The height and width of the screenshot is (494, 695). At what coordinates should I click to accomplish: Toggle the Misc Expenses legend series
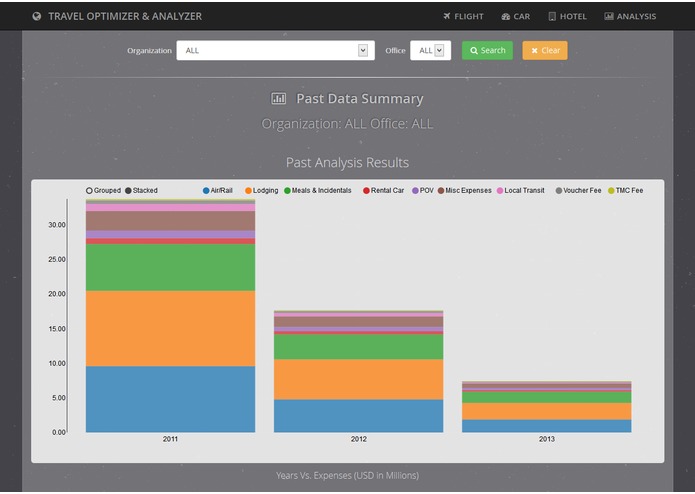pyautogui.click(x=465, y=191)
